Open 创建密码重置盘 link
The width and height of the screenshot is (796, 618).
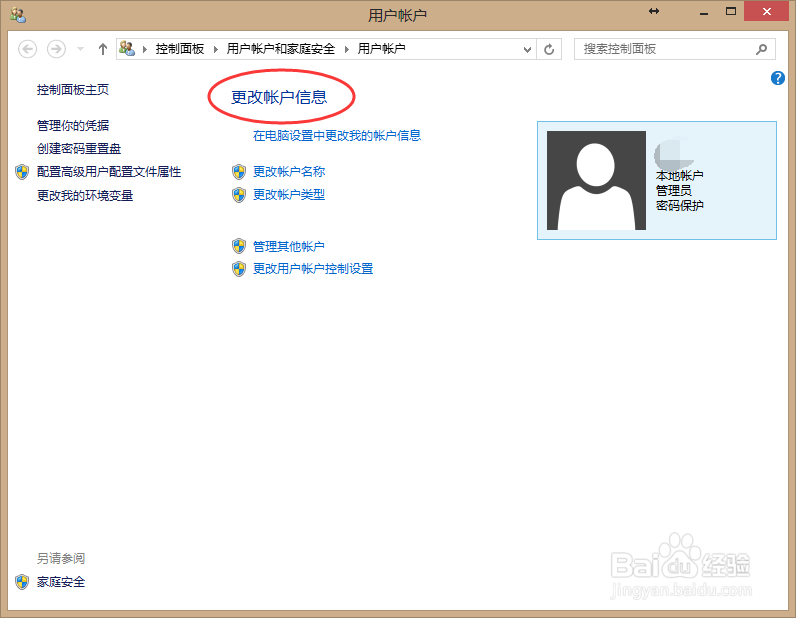tap(79, 149)
